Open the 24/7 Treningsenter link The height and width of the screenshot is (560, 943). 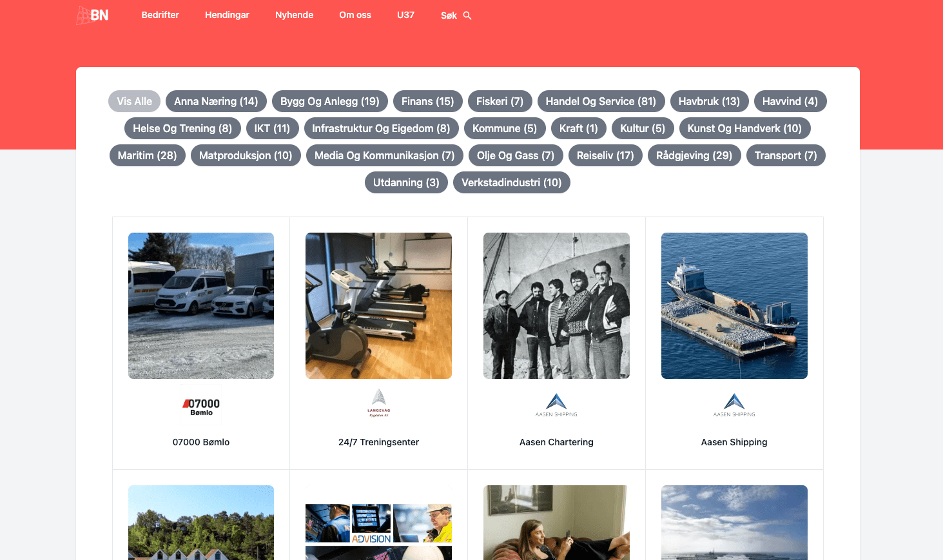coord(379,442)
